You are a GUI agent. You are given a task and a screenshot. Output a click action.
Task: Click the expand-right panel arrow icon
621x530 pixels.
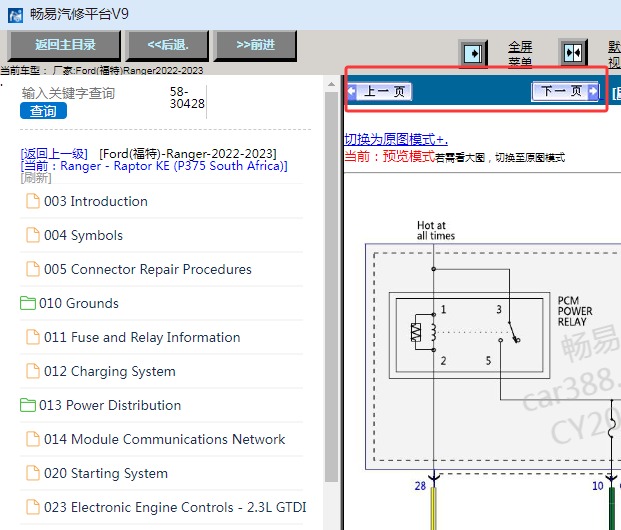pos(474,53)
